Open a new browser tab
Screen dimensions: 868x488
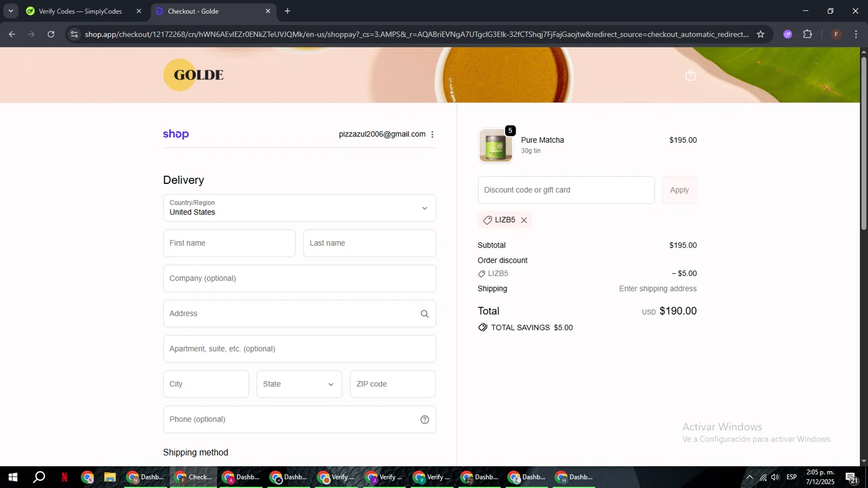[288, 11]
